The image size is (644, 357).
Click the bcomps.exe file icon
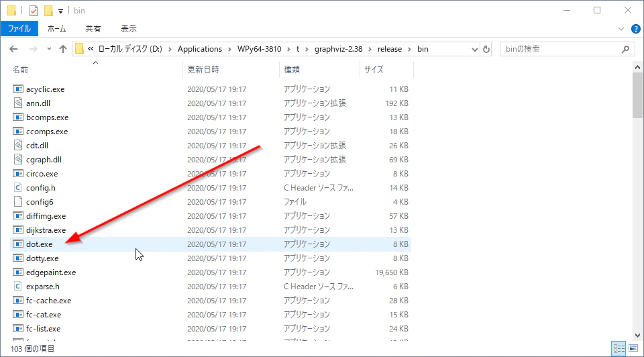[17, 117]
